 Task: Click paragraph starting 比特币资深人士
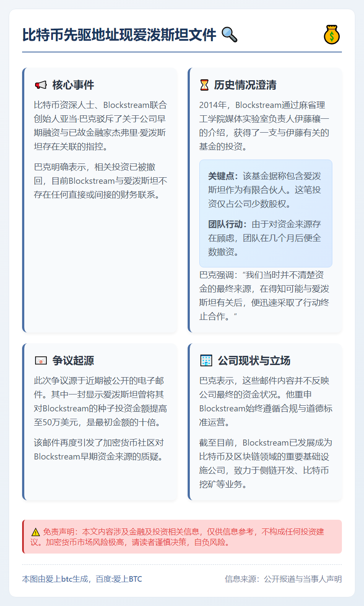click(101, 126)
